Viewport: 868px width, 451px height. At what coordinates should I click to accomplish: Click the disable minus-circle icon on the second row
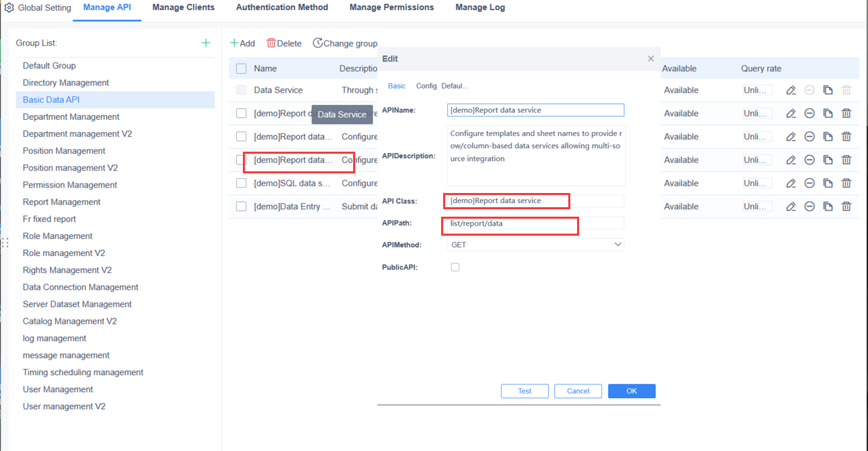pos(810,113)
